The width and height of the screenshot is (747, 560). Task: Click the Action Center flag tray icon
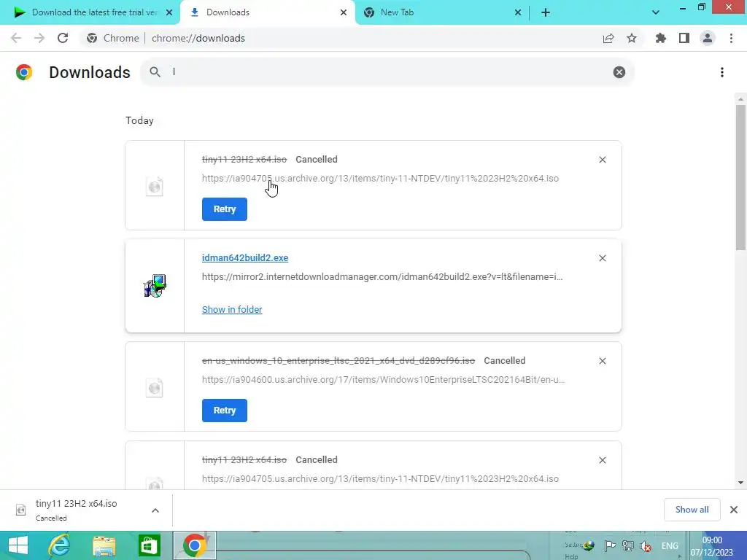610,546
